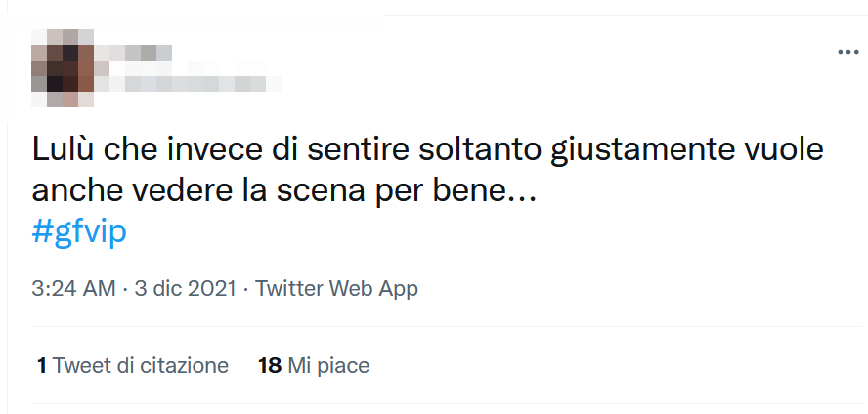View the 1 Tweet di citazione list

(x=132, y=366)
